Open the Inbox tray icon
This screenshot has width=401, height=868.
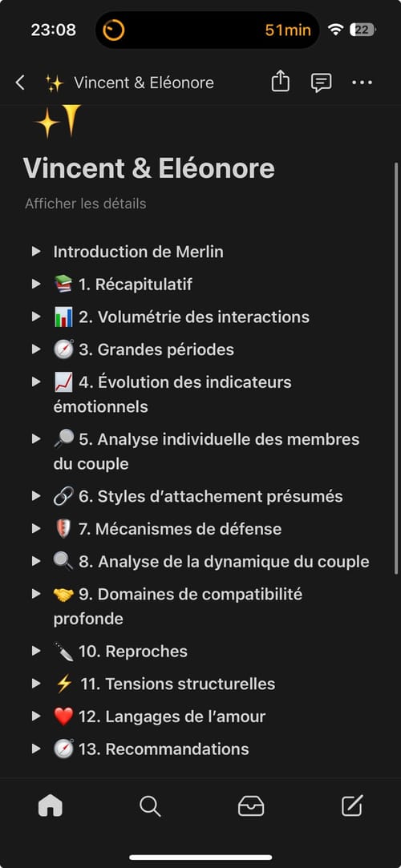pos(251,806)
